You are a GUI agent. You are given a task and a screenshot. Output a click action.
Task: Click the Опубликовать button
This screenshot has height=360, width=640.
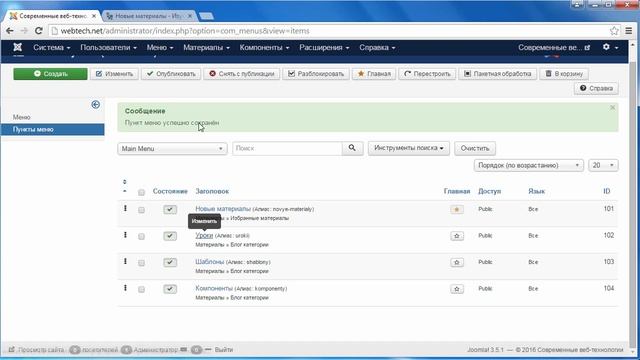tap(171, 74)
